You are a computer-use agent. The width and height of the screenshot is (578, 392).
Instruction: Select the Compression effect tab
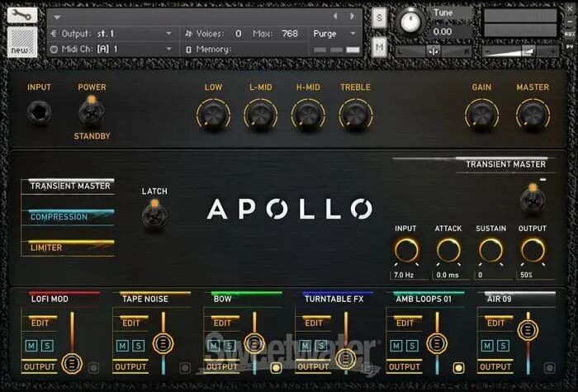(68, 217)
